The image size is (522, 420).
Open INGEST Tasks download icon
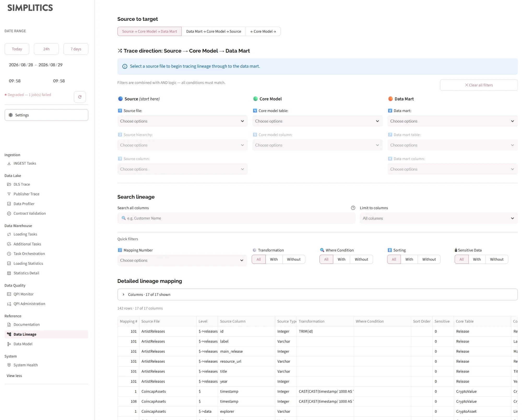[x=9, y=163]
